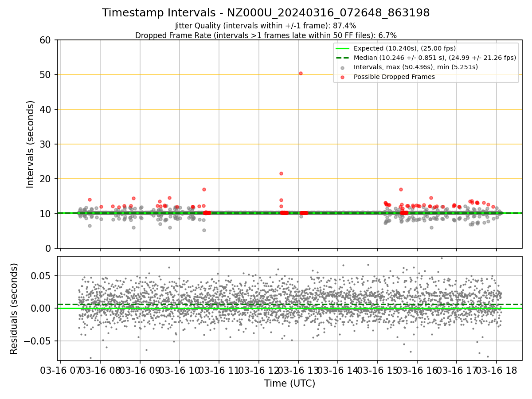Select the 'Dropped Frame Rate' 6.7% subtitle line
Image resolution: width=532 pixels, height=399 pixels.
click(266, 35)
